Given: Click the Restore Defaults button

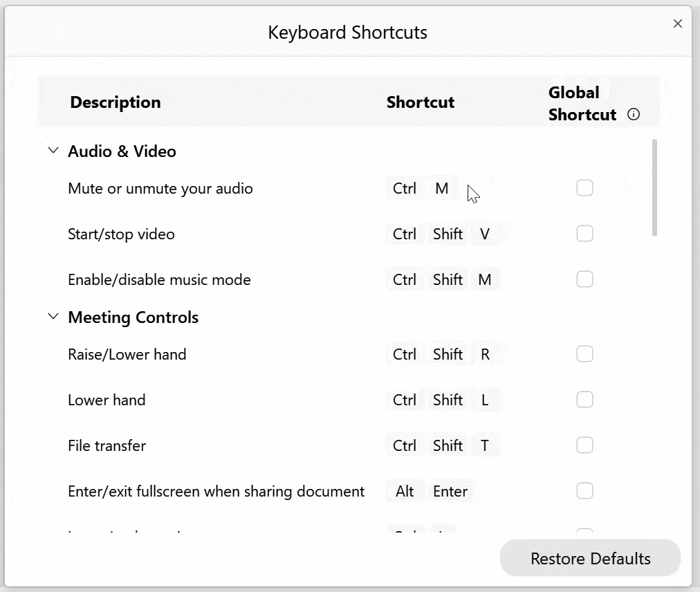Looking at the screenshot, I should 590,558.
